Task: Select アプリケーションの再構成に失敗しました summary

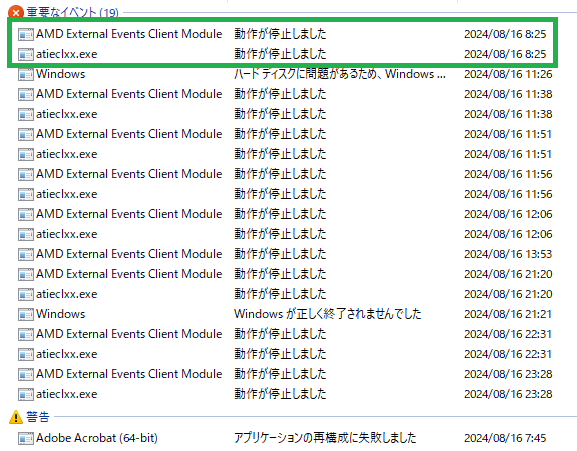Action: (325, 438)
